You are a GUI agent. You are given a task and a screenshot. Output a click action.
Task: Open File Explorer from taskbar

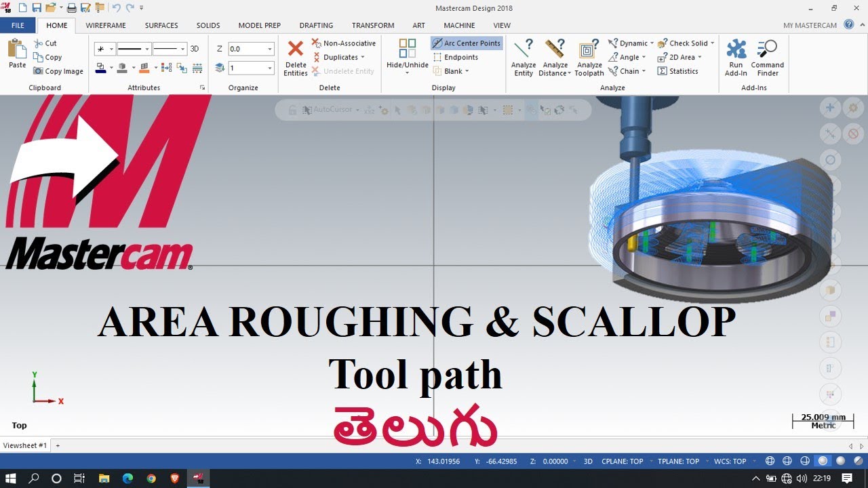click(x=104, y=479)
